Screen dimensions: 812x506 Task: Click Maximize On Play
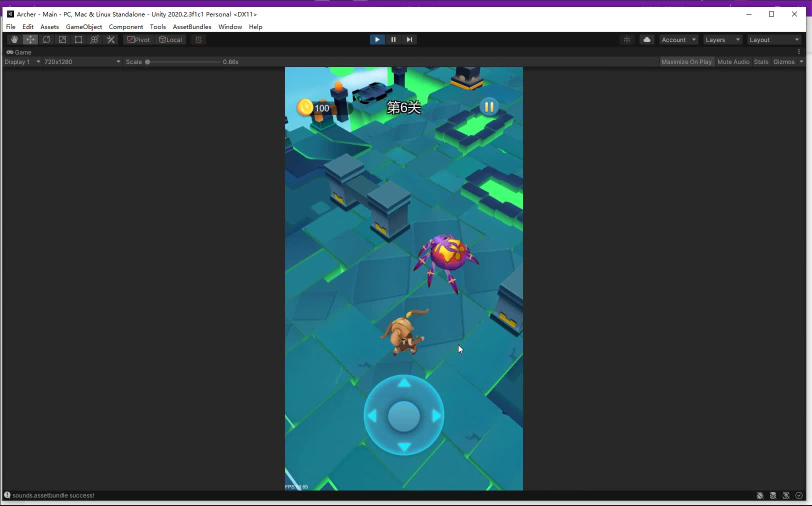click(686, 61)
